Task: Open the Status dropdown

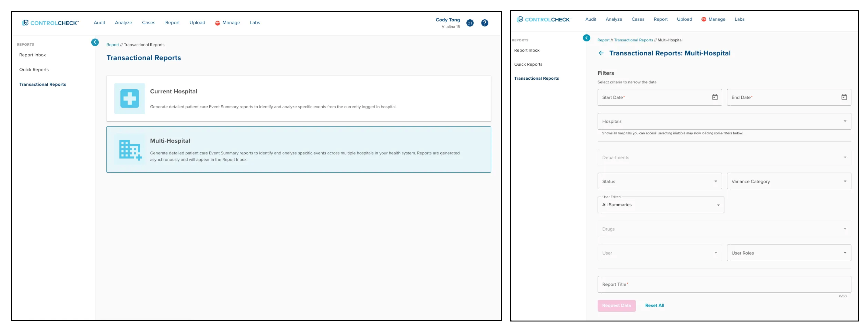Action: coord(660,181)
